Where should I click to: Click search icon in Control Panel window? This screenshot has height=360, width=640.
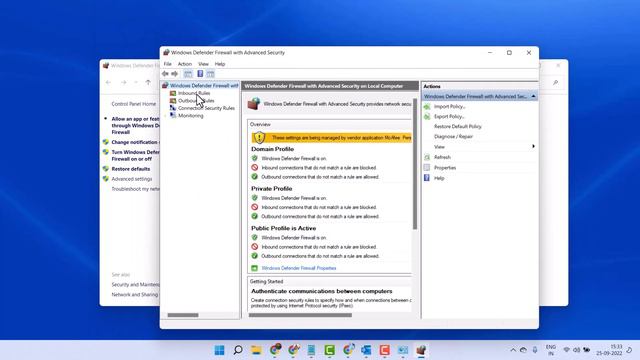(555, 83)
